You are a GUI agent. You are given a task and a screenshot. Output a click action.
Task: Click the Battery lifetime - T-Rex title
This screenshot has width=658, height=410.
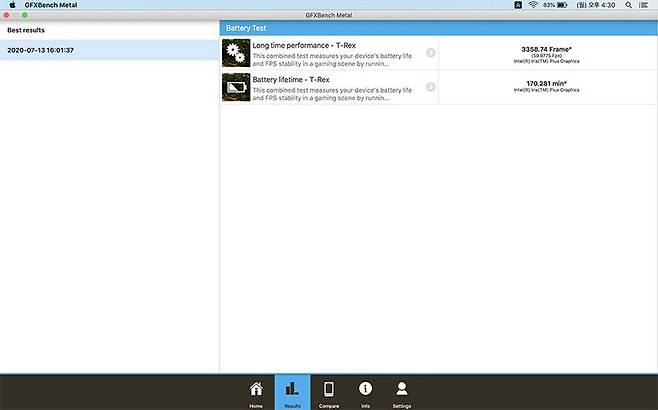291,80
